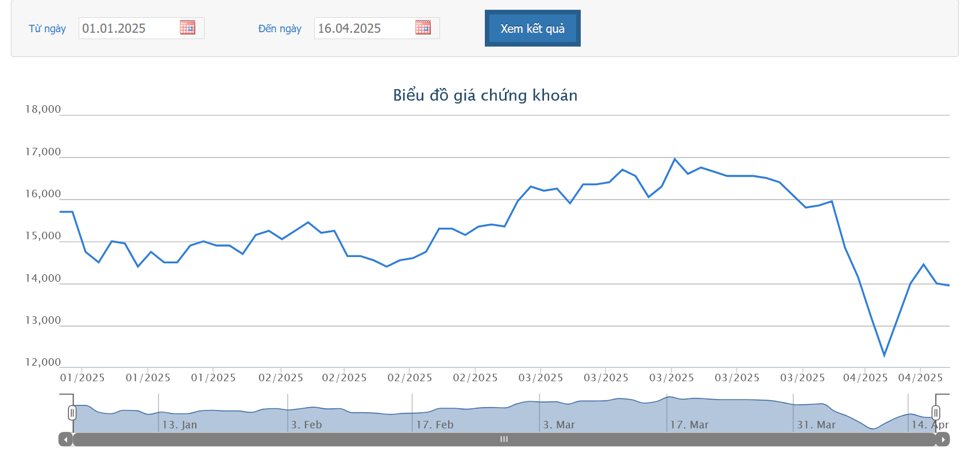Click the 31. Mar navigator label

816,425
